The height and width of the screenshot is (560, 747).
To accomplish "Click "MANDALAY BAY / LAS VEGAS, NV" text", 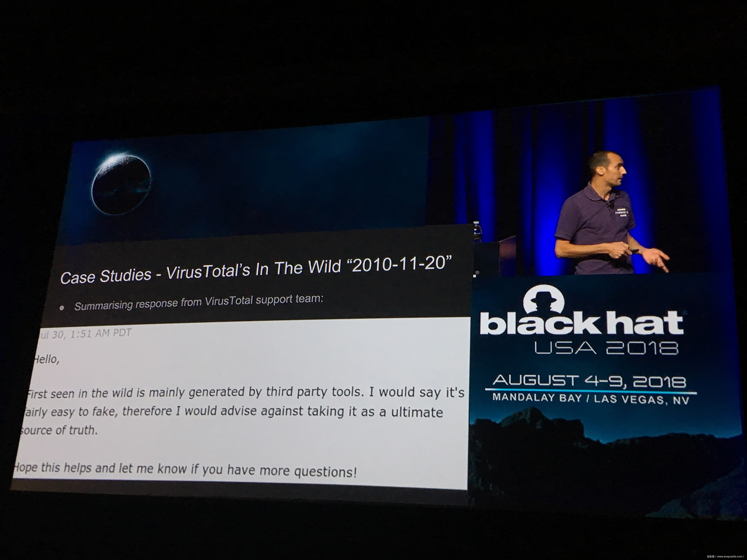I will (x=591, y=399).
